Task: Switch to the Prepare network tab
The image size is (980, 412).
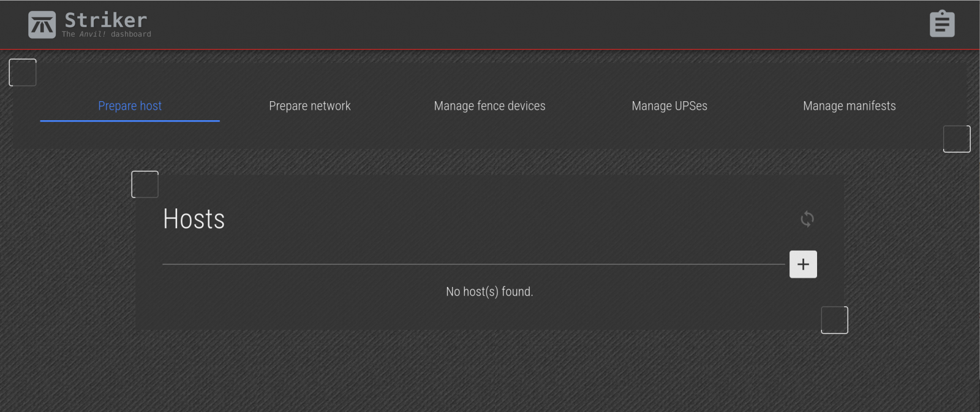Action: pos(309,106)
